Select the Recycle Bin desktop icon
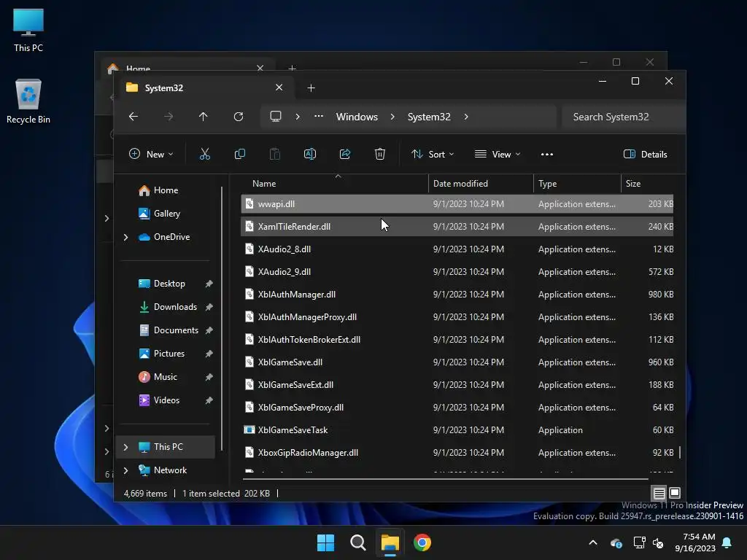This screenshot has height=560, width=747. [28, 102]
